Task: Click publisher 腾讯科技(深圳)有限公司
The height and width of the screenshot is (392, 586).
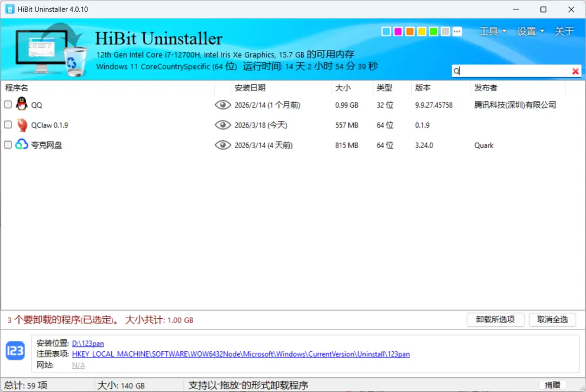Action: point(515,105)
